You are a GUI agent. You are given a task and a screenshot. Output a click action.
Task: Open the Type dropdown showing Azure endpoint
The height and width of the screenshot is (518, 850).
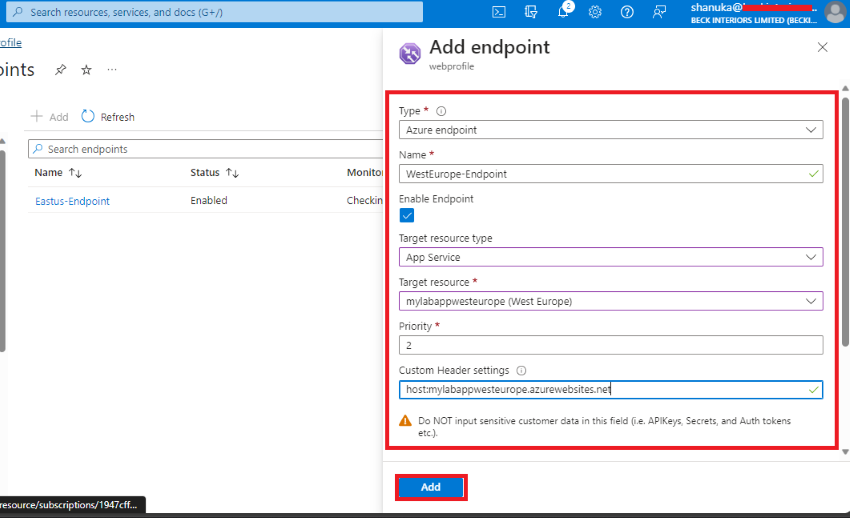point(611,130)
